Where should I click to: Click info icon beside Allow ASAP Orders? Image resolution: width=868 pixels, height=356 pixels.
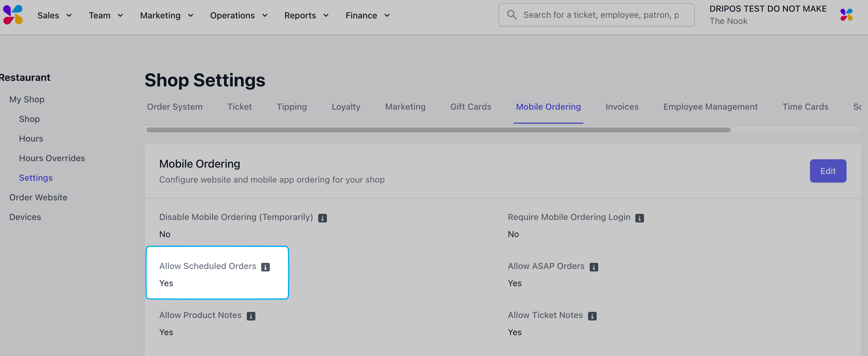click(x=593, y=267)
